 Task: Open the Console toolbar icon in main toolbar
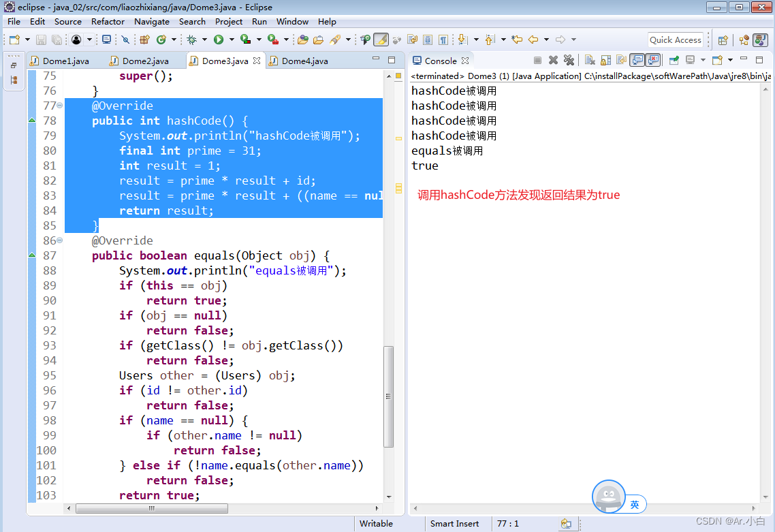(x=106, y=40)
